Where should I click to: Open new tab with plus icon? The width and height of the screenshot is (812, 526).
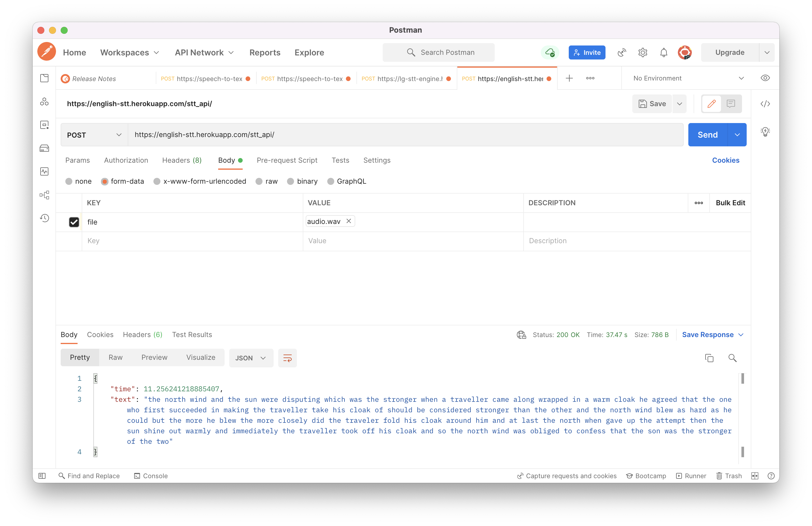pos(569,78)
